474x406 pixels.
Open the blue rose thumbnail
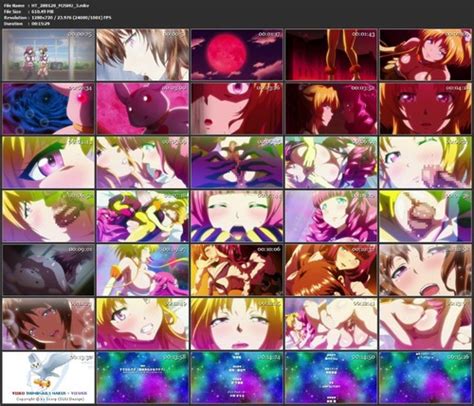48,109
